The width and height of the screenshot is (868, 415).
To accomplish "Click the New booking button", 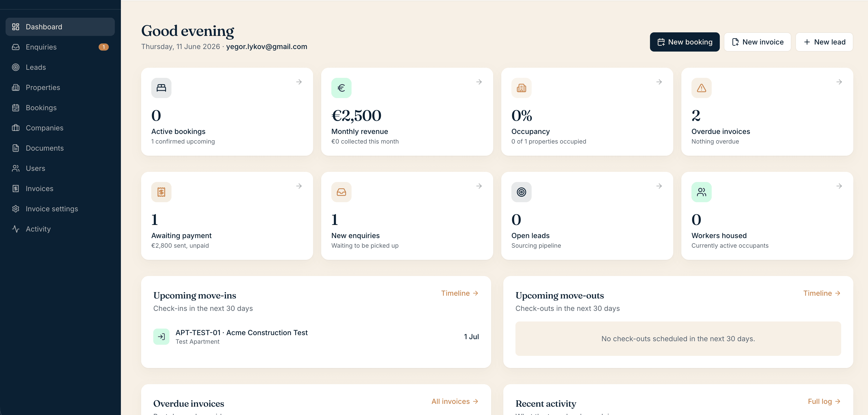I will click(684, 42).
